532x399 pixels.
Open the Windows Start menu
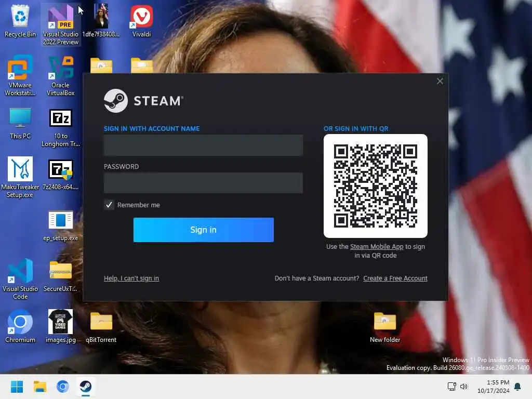coord(17,387)
